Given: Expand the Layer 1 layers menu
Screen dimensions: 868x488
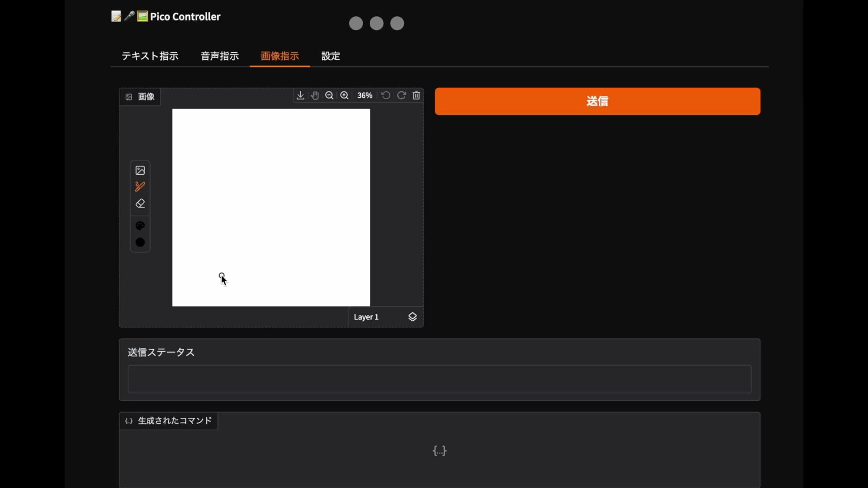Looking at the screenshot, I should coord(412,317).
